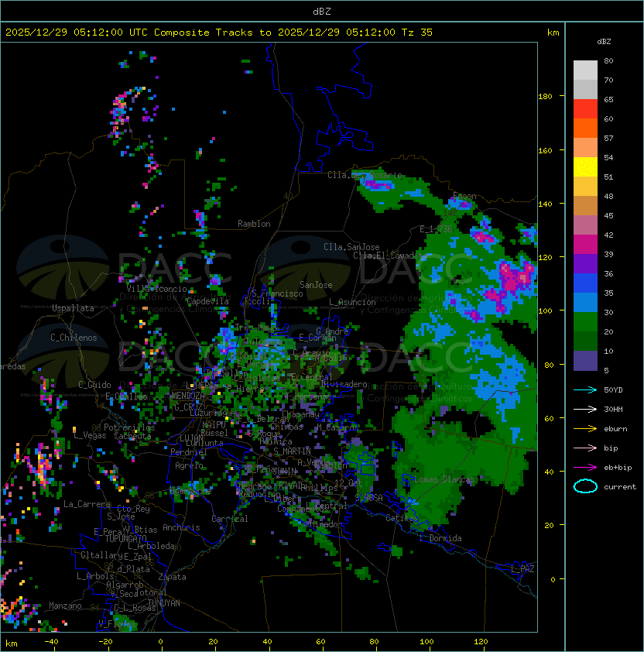Click the 'Uspallata' place label on the map
Viewport: 644px width, 652px height.
tap(73, 308)
